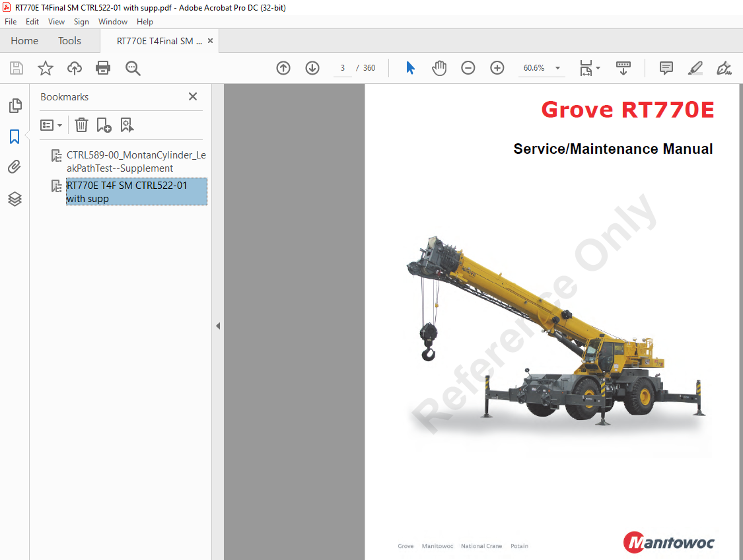Open the Edit menu
Viewport: 743px width, 560px height.
tap(32, 22)
